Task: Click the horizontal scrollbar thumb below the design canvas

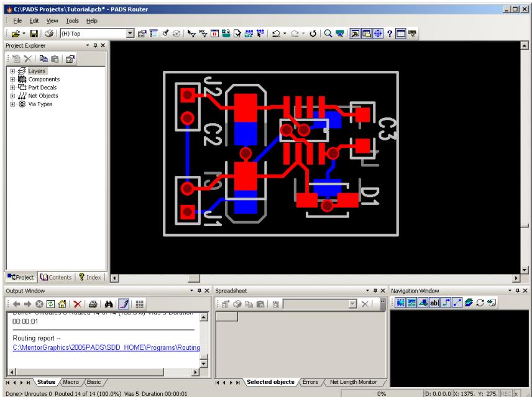Action: point(193,278)
